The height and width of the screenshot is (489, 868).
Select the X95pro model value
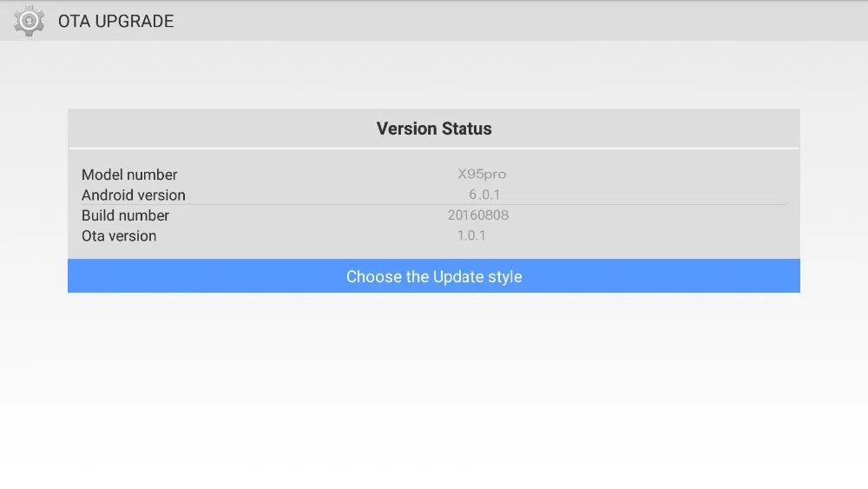pyautogui.click(x=482, y=175)
